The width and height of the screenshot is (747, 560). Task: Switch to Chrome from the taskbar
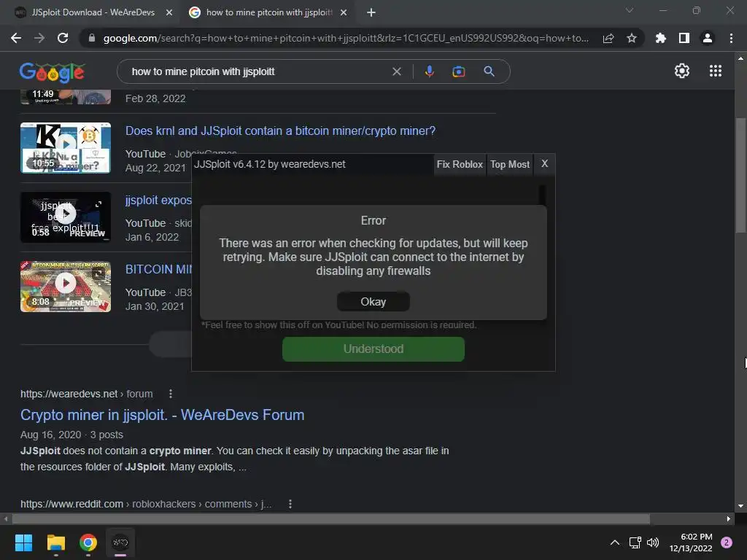(x=88, y=542)
